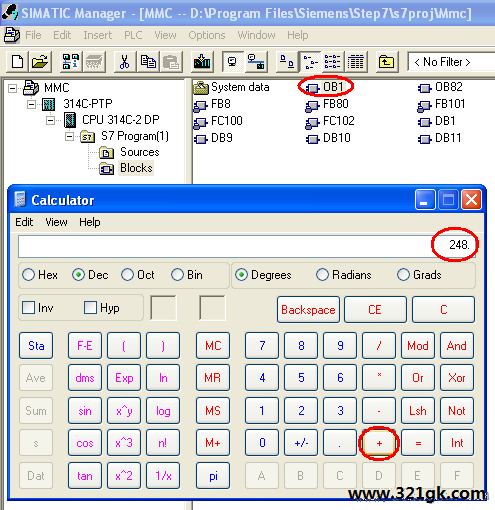Viewport: 495px width, 510px height.
Task: Click the equals button
Action: pyautogui.click(x=418, y=443)
